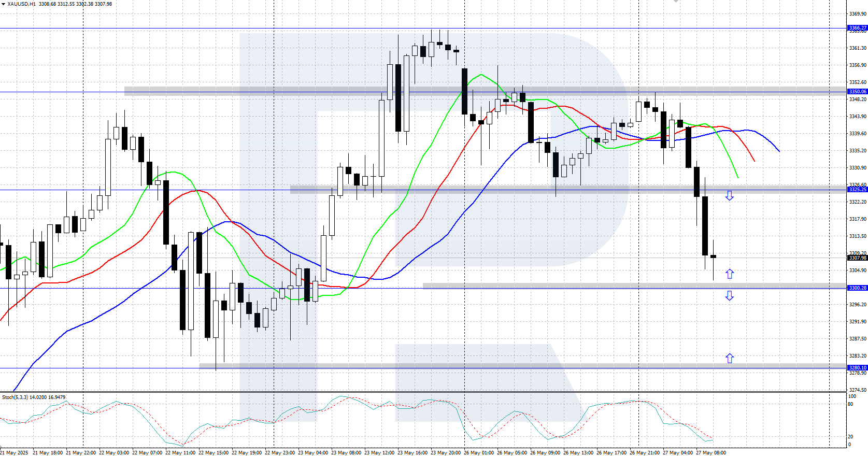This screenshot has height=456, width=868.
Task: Click the Stochastic level 80 scale label
Action: pos(850,404)
